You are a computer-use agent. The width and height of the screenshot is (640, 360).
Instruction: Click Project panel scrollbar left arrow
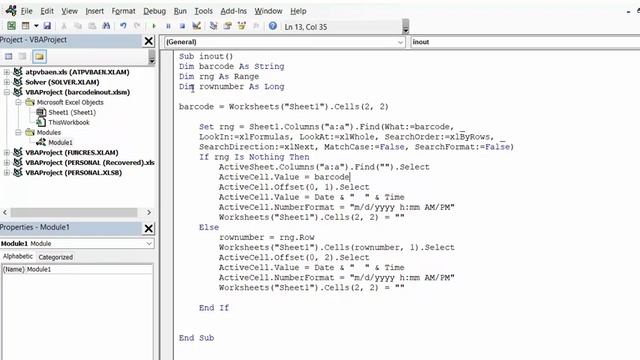click(x=5, y=212)
